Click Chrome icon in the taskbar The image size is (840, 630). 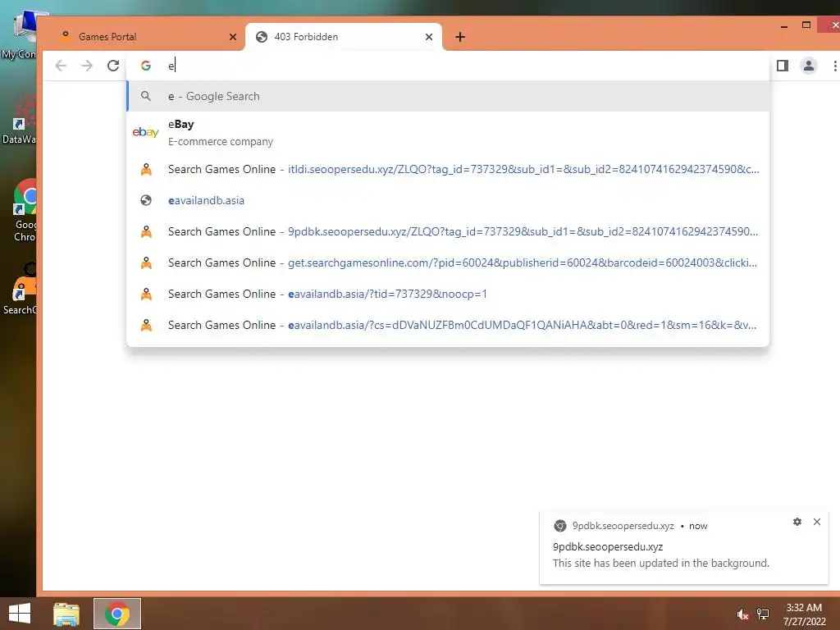click(x=117, y=614)
